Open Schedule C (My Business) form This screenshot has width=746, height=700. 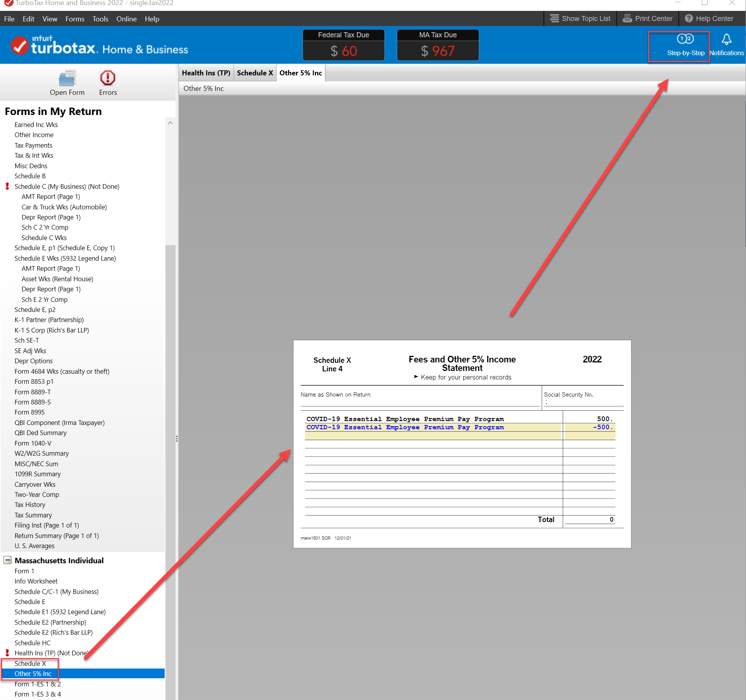pos(67,186)
